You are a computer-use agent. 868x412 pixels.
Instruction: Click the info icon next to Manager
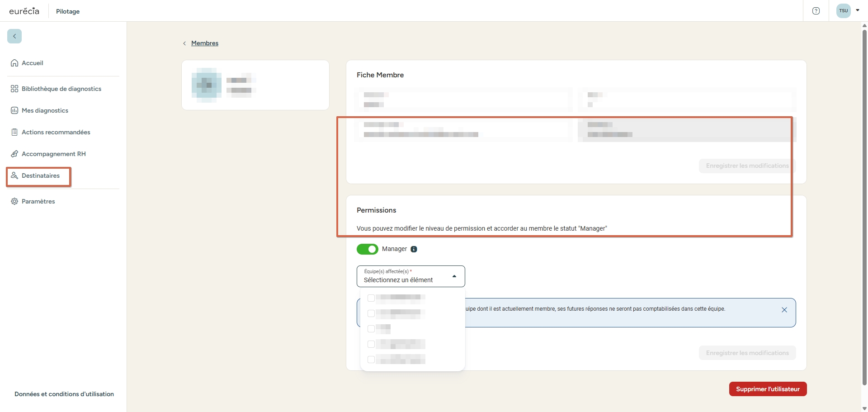414,249
